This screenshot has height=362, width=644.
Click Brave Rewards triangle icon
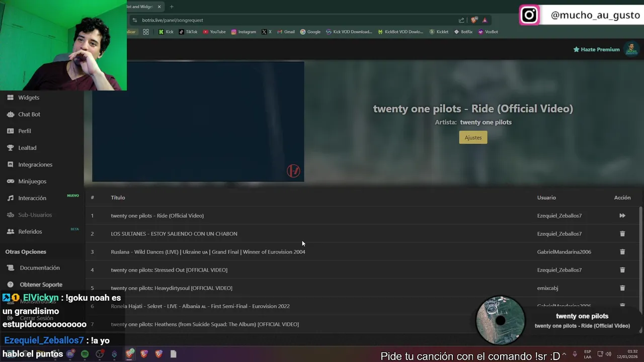tap(485, 20)
